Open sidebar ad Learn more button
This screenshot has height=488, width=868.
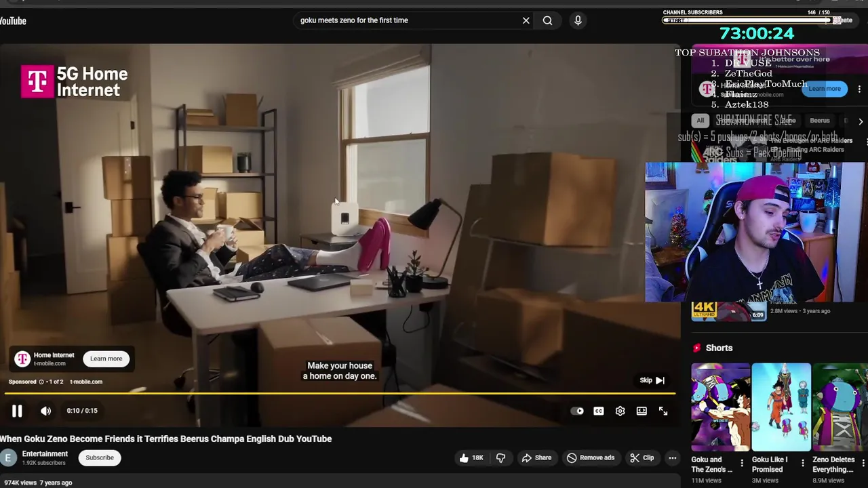[x=825, y=89]
